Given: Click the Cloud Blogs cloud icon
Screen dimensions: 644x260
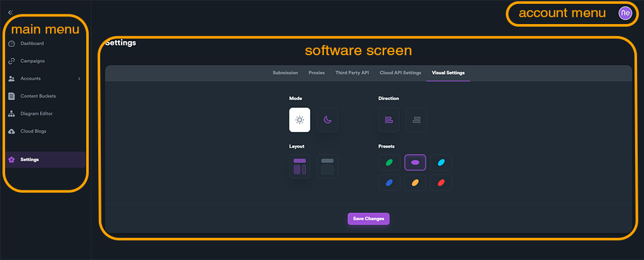Looking at the screenshot, I should coord(11,131).
